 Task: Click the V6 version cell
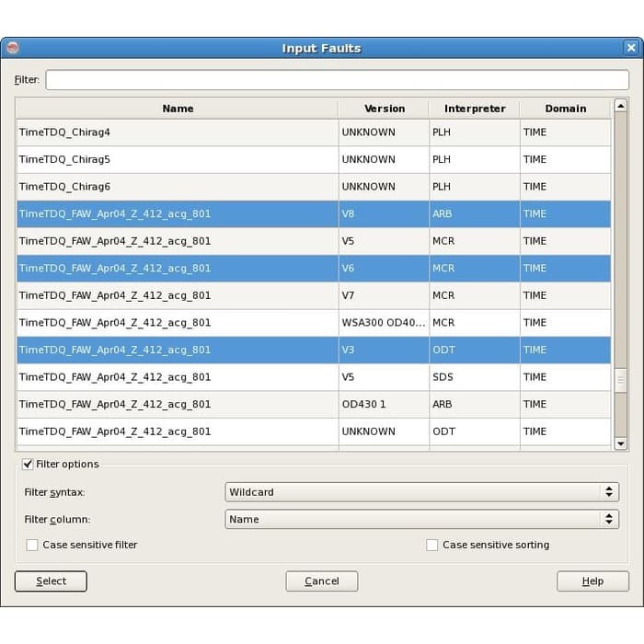[384, 269]
